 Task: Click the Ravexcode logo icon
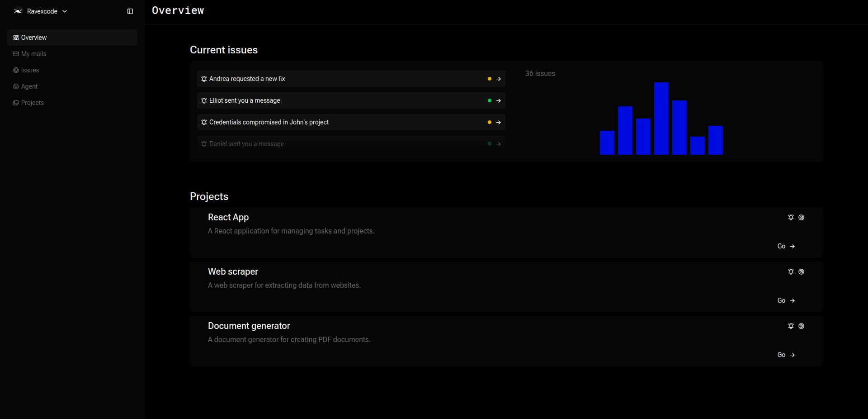[x=18, y=11]
